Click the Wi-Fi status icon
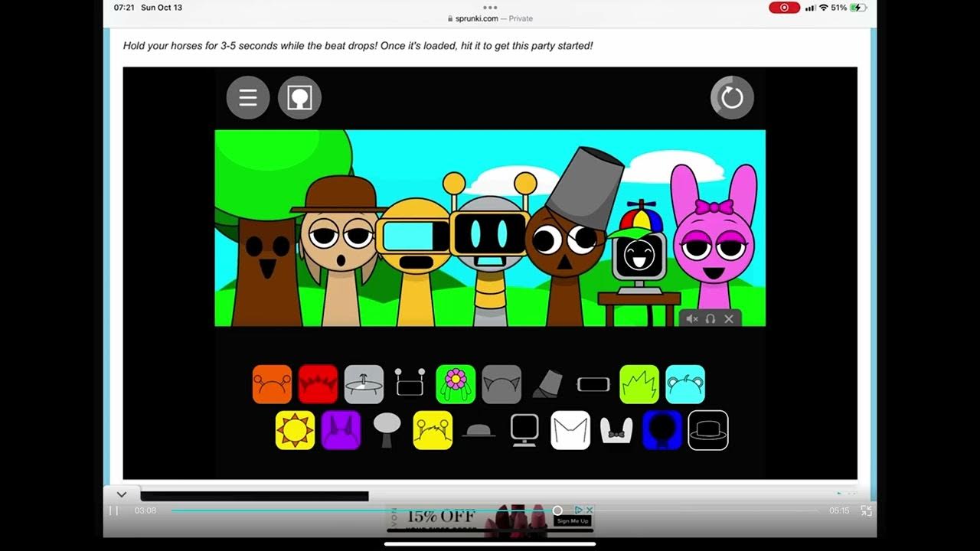Screen dimensions: 980x551 point(823,8)
